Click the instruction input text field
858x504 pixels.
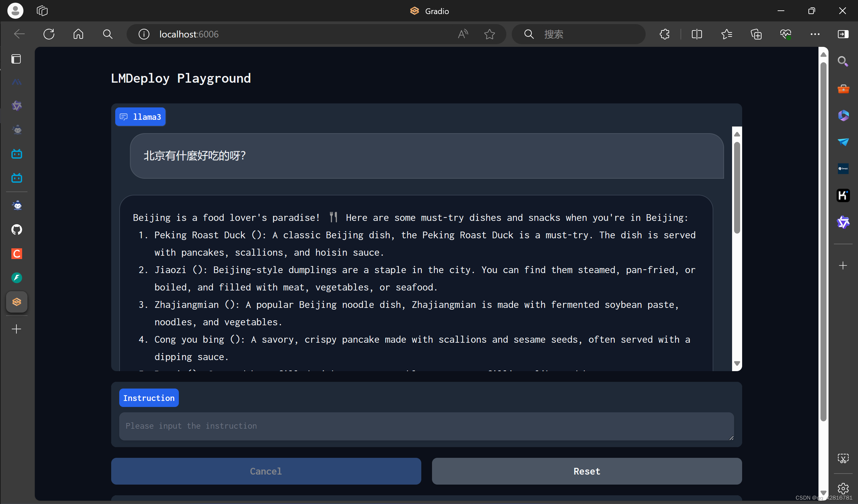pyautogui.click(x=426, y=426)
